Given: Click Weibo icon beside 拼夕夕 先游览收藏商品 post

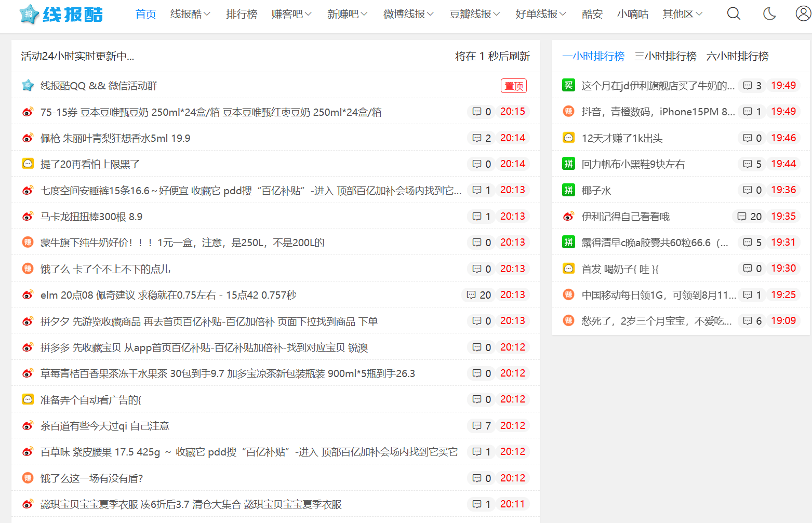Looking at the screenshot, I should tap(28, 321).
